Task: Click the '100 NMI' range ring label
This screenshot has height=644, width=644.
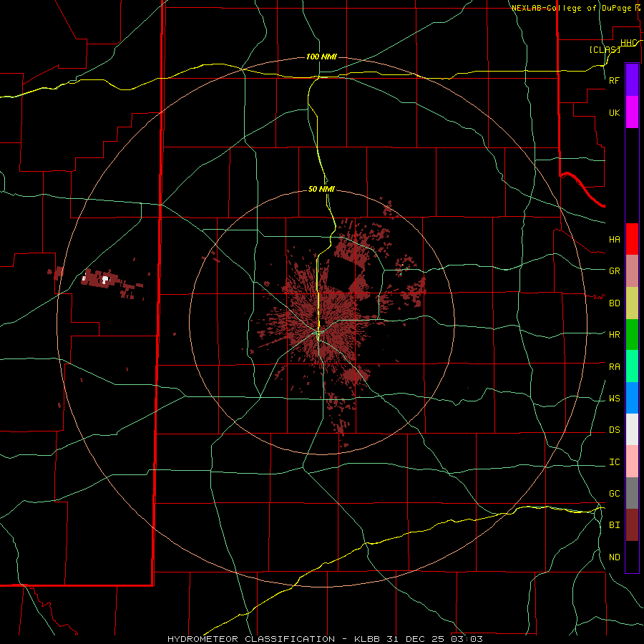Action: [321, 57]
